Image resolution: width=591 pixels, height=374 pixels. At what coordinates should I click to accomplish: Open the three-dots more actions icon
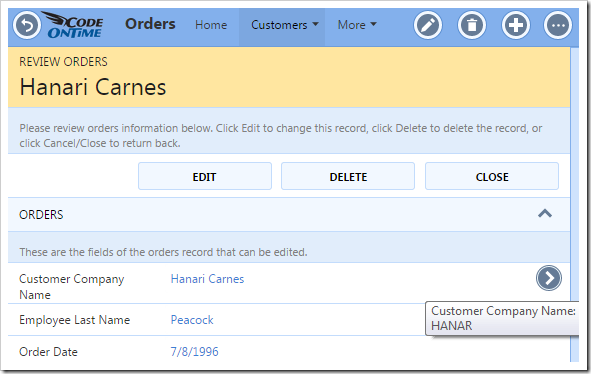(558, 25)
